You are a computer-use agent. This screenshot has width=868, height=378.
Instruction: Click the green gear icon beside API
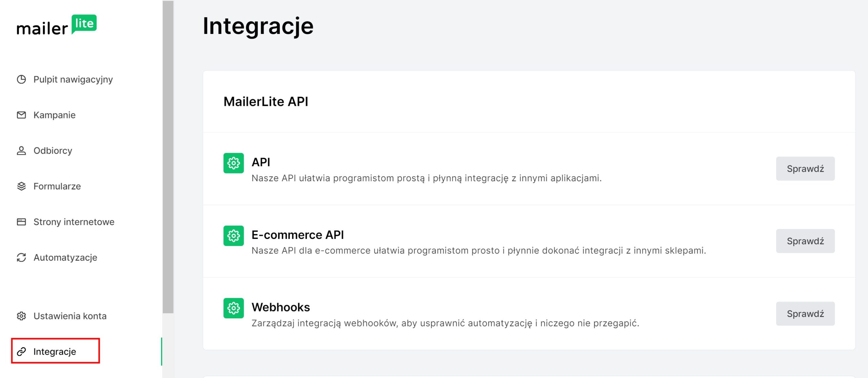[234, 163]
